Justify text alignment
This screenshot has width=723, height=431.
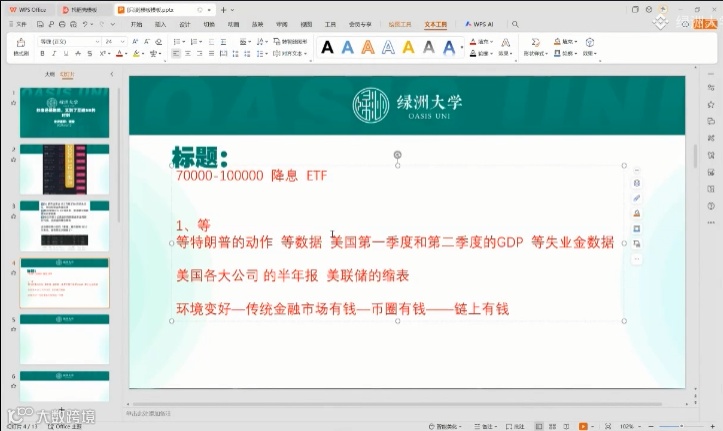click(x=211, y=54)
